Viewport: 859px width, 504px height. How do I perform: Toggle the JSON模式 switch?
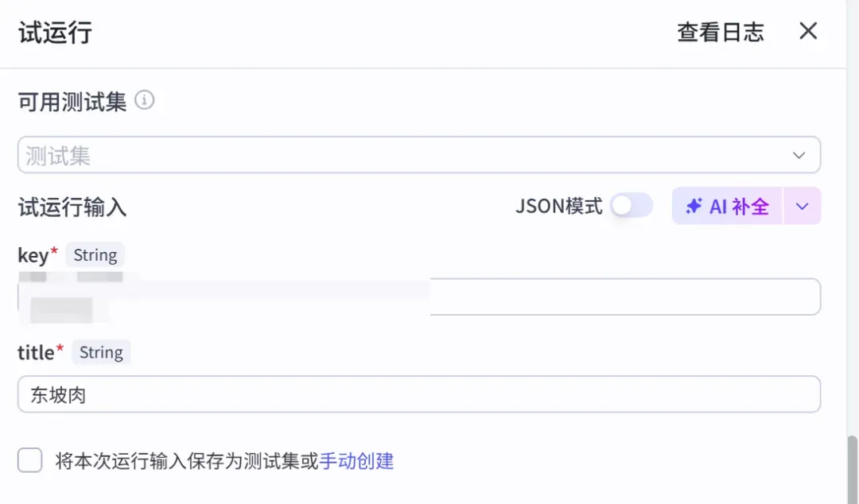click(632, 206)
